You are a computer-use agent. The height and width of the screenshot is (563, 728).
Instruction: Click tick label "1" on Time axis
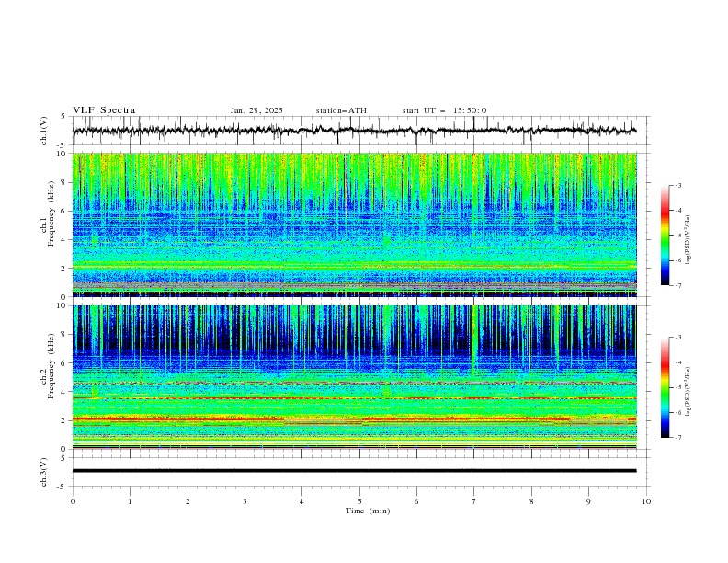click(130, 501)
